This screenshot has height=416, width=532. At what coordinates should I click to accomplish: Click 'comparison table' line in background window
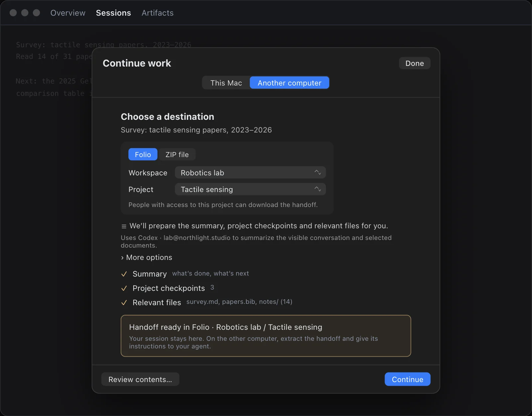pos(54,94)
